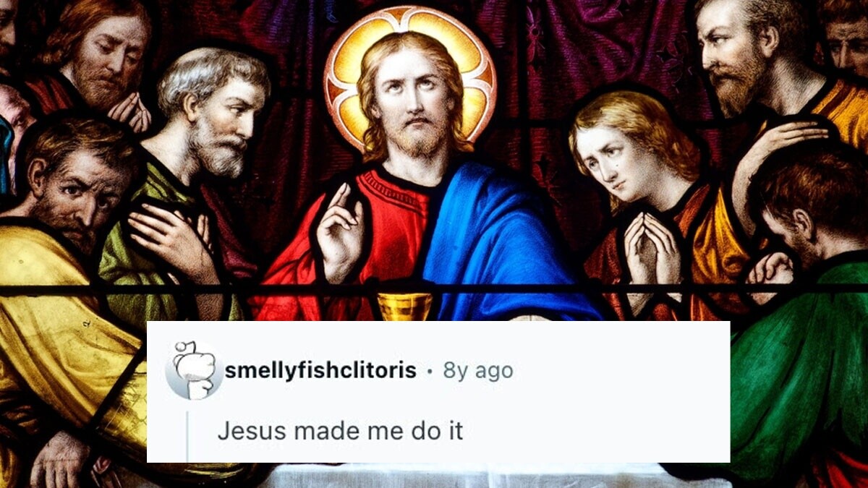This screenshot has width=868, height=488.
Task: Click the "8y ago" comment timestamp
Action: tap(477, 371)
